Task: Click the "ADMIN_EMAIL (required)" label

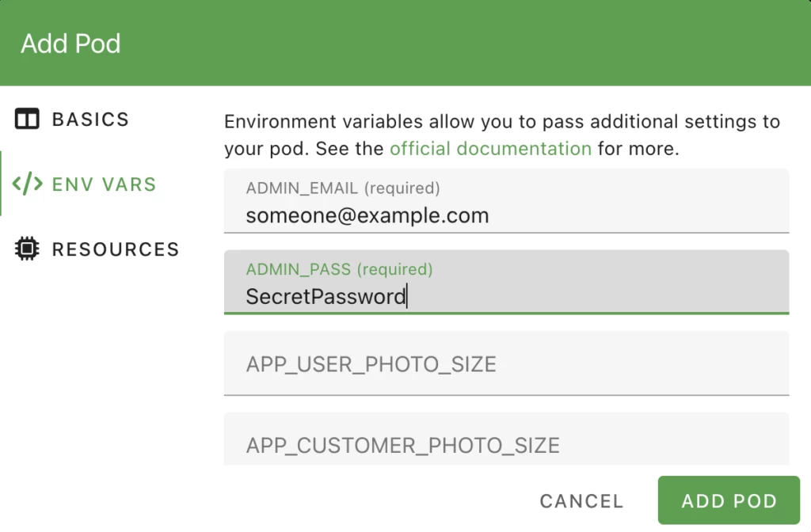Action: (343, 188)
